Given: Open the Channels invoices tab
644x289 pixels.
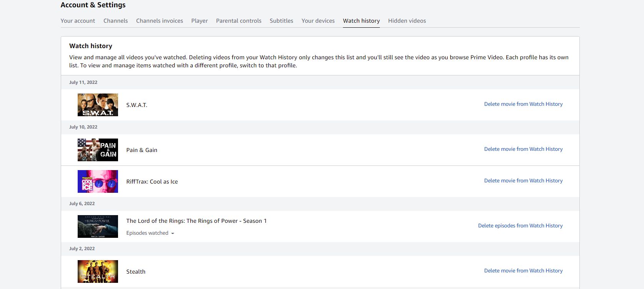Looking at the screenshot, I should (160, 21).
